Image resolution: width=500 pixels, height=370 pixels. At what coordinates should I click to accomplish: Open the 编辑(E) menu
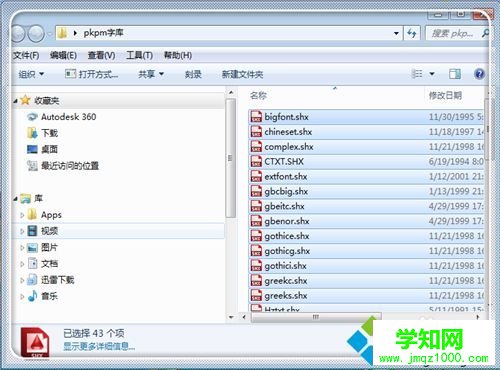pos(63,55)
